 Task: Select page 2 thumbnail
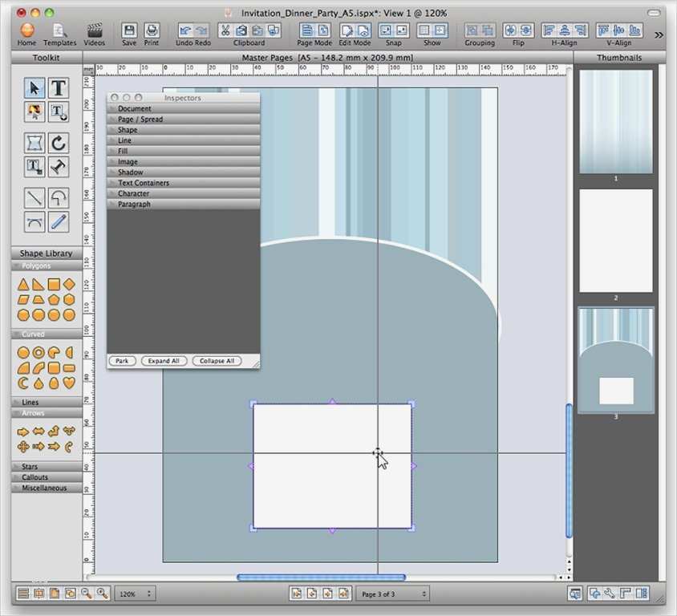coord(615,241)
